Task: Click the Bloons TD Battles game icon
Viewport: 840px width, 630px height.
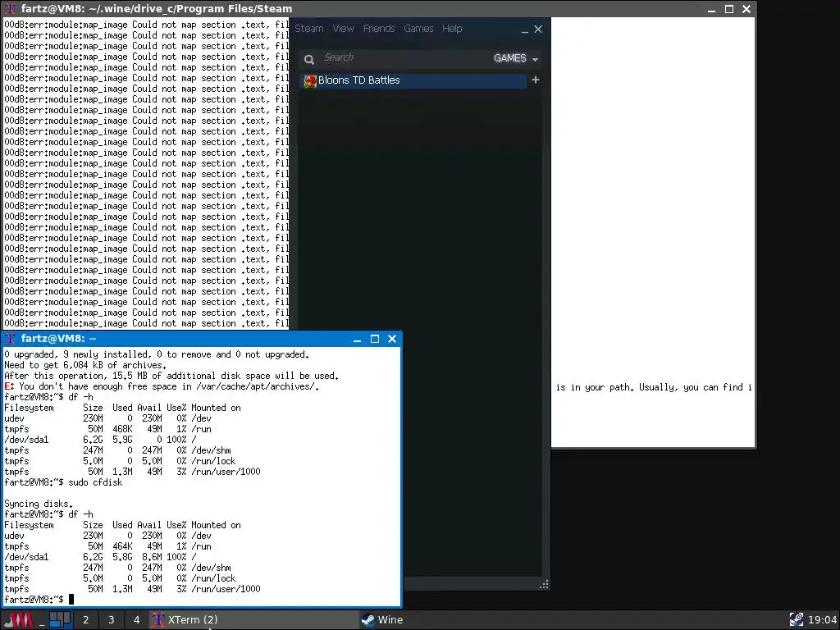Action: 310,81
